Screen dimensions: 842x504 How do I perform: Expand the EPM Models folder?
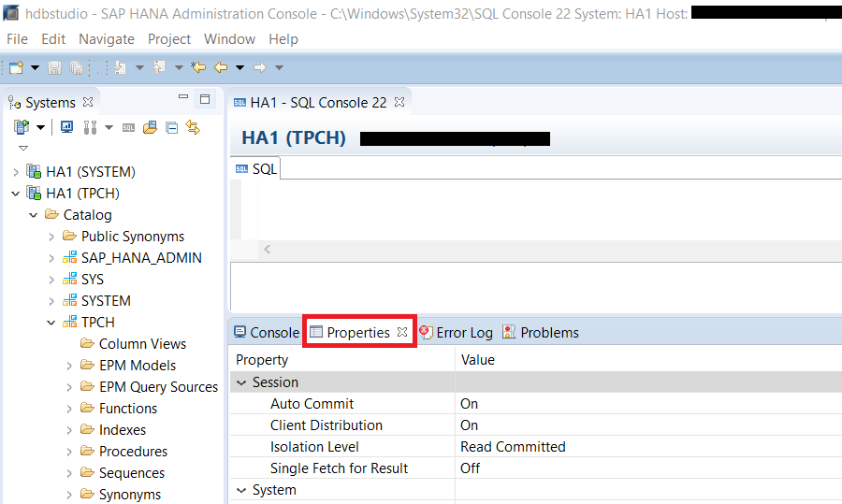click(68, 366)
